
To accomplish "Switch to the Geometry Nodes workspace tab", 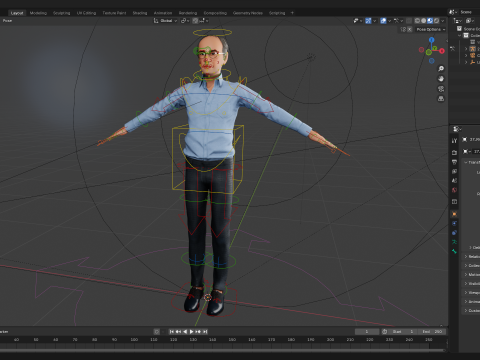I will (248, 13).
